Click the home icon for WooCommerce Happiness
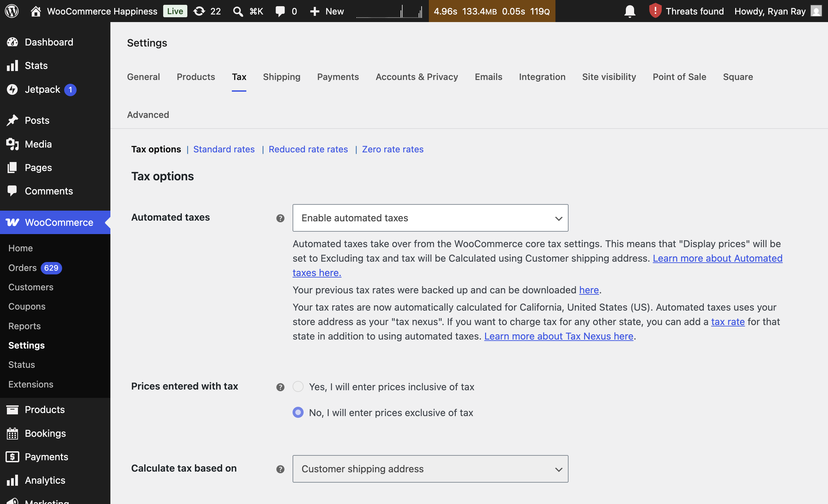Screen dimensions: 828x504 coord(36,11)
